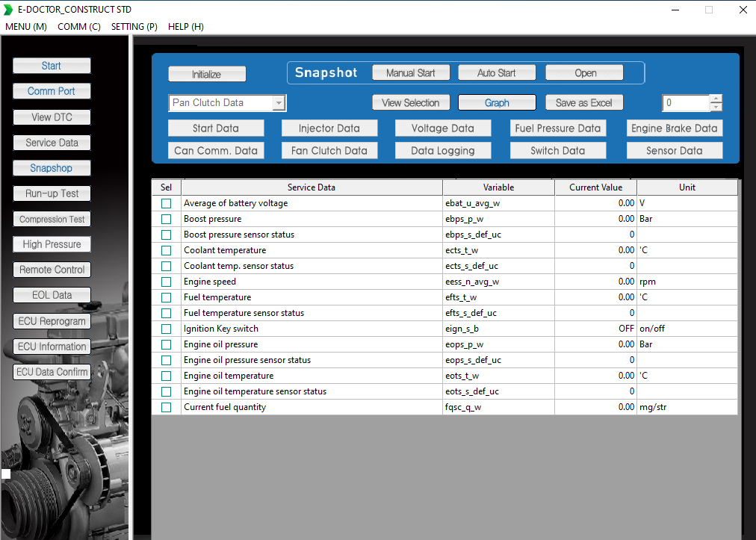Screen dimensions: 756x540
Task: Click Save as Excel button
Action: click(584, 102)
